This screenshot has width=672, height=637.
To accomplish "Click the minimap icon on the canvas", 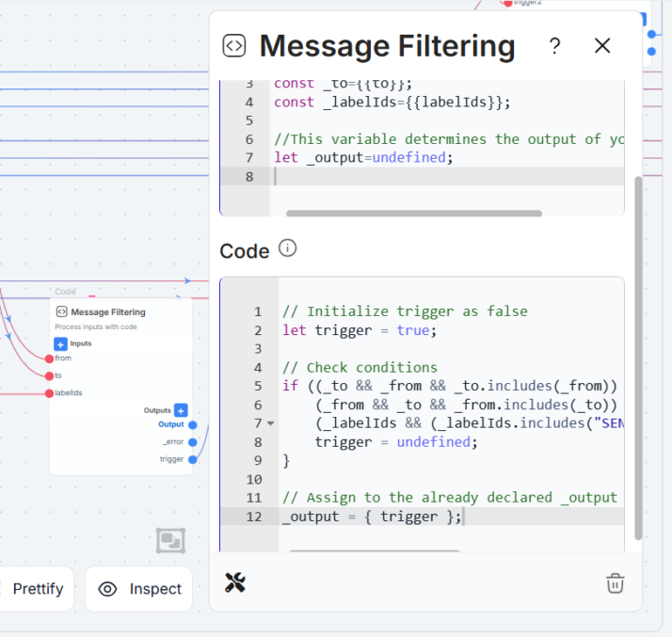I will (170, 540).
